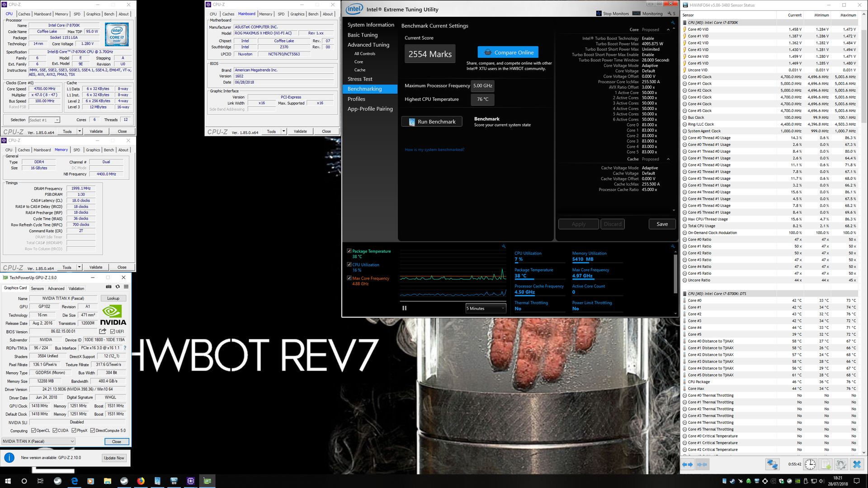Click the wrench icon above XTU monitor stats
The height and width of the screenshot is (488, 868).
673,246
